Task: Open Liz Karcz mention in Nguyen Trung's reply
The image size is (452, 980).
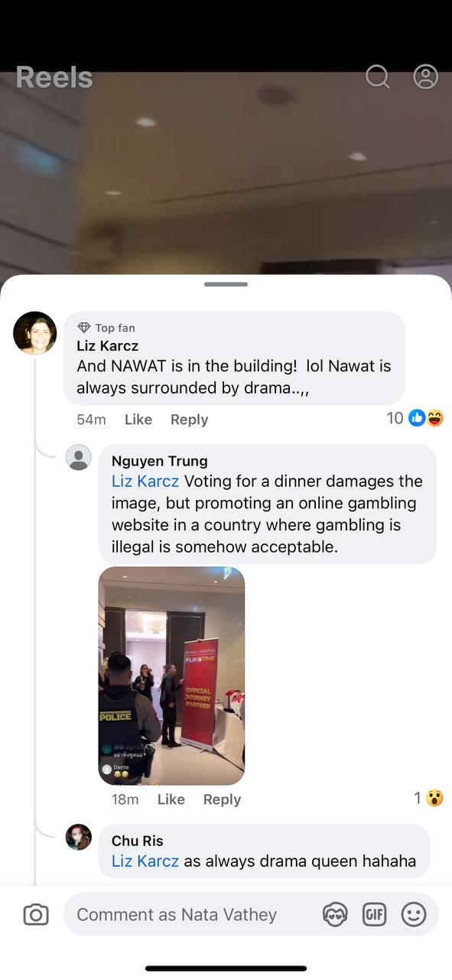Action: click(x=145, y=481)
